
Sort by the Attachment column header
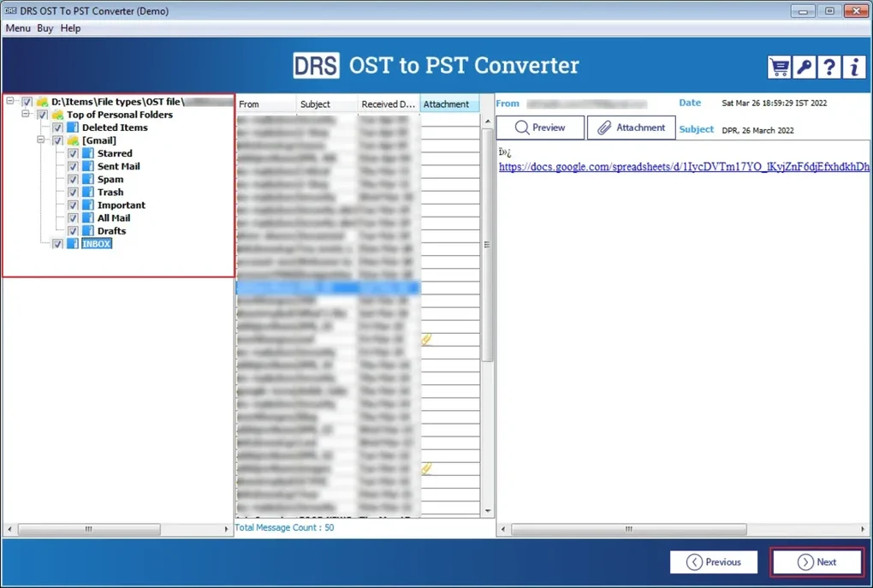pyautogui.click(x=450, y=104)
